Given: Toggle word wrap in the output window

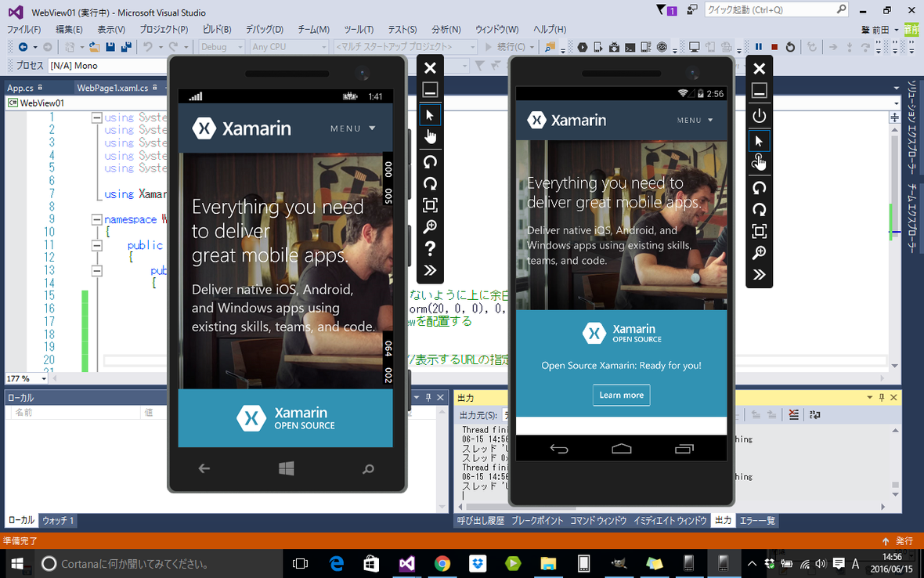Looking at the screenshot, I should click(813, 414).
